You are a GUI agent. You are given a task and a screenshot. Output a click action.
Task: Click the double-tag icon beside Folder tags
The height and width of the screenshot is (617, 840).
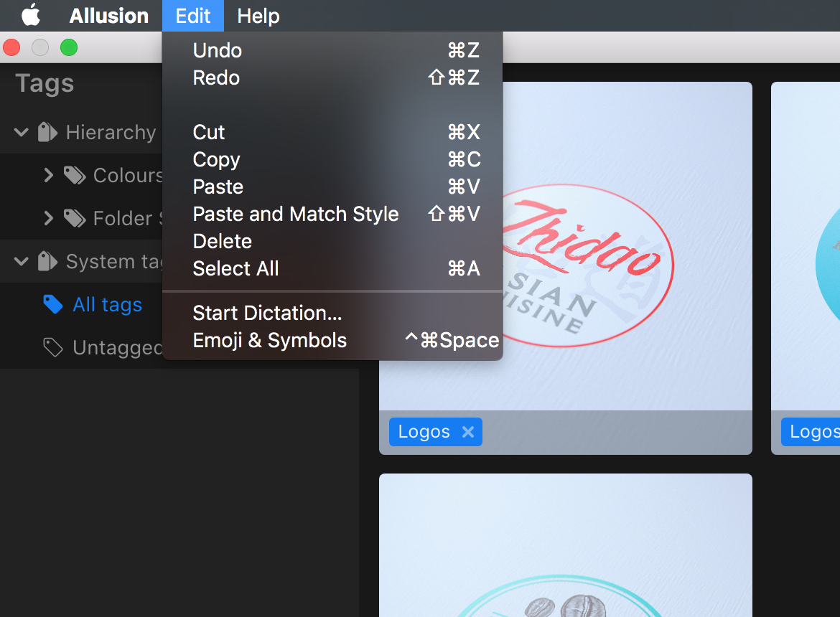click(x=75, y=218)
